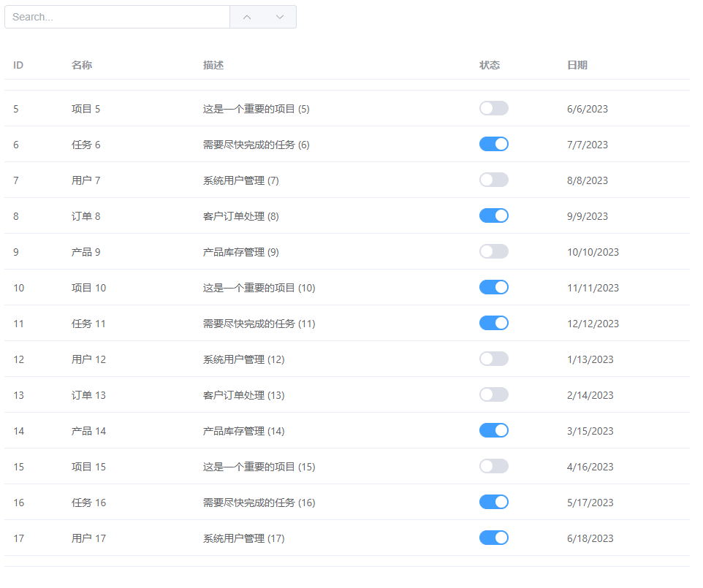Select description 需要尽快完成的任务 (11)
This screenshot has height=588, width=703.
[259, 324]
